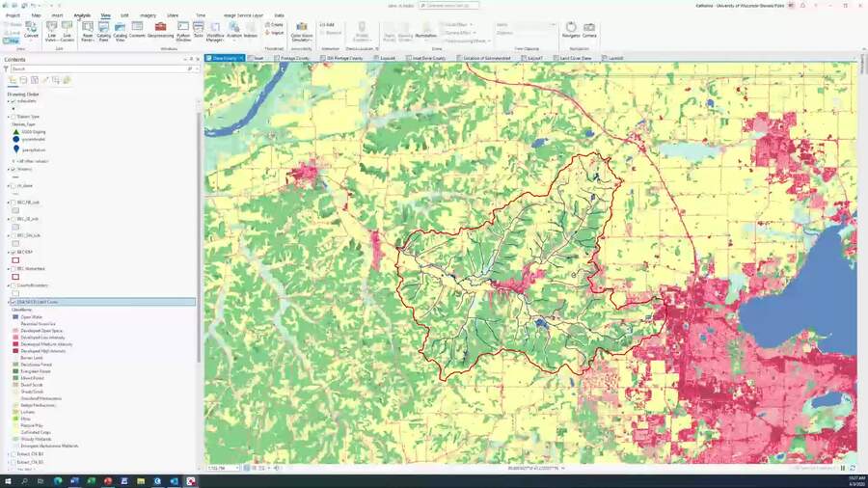Switch Contents to List By Drawing Order
This screenshot has height=488, width=868.
pyautogui.click(x=12, y=80)
